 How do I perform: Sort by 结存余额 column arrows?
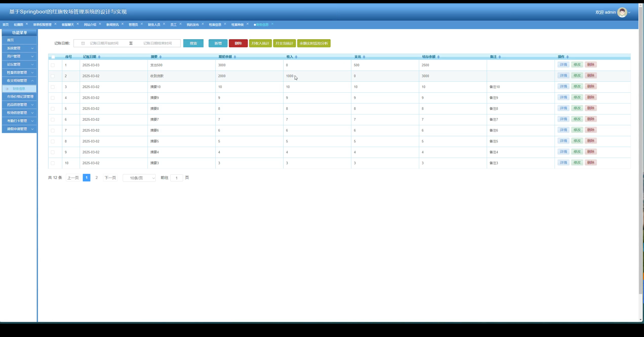pos(438,57)
